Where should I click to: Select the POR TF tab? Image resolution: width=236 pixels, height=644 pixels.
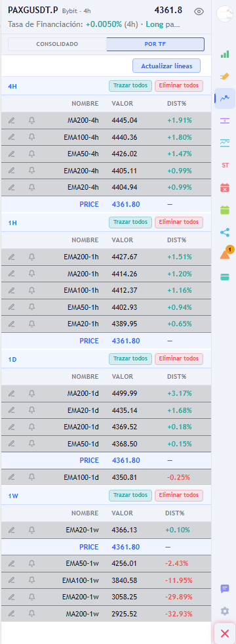[155, 44]
